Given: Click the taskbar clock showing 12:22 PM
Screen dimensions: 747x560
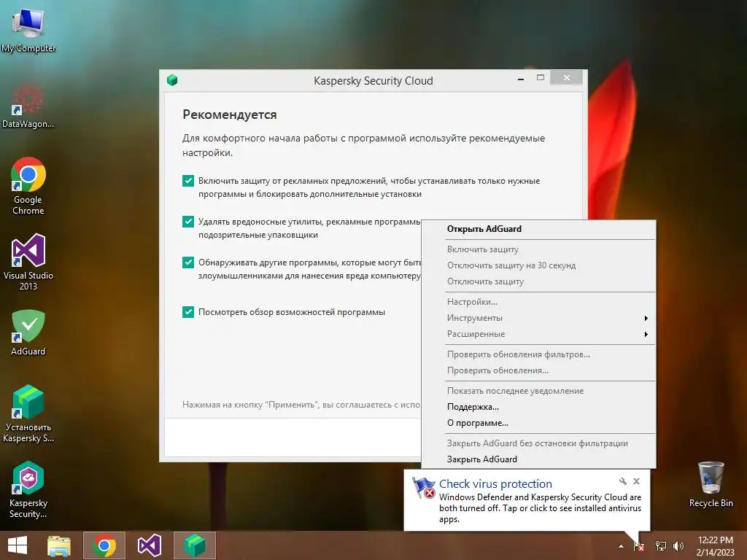Looking at the screenshot, I should (715, 545).
